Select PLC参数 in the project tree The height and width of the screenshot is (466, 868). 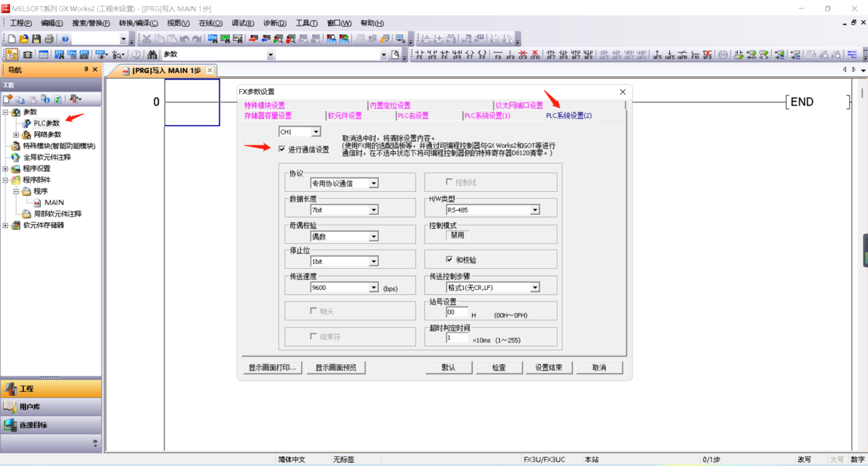point(47,123)
